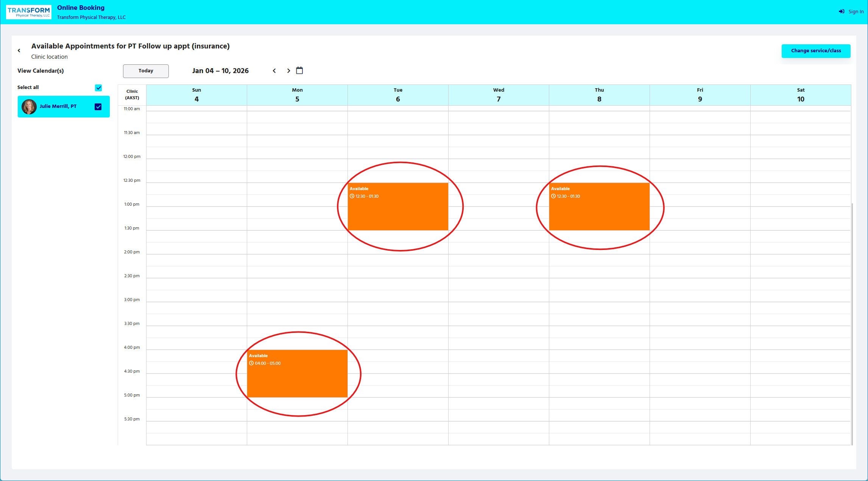Go to previous week arrow

pyautogui.click(x=274, y=71)
